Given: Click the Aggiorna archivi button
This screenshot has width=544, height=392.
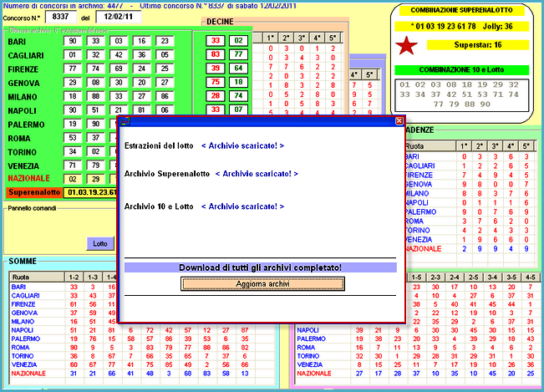Looking at the screenshot, I should pyautogui.click(x=262, y=284).
